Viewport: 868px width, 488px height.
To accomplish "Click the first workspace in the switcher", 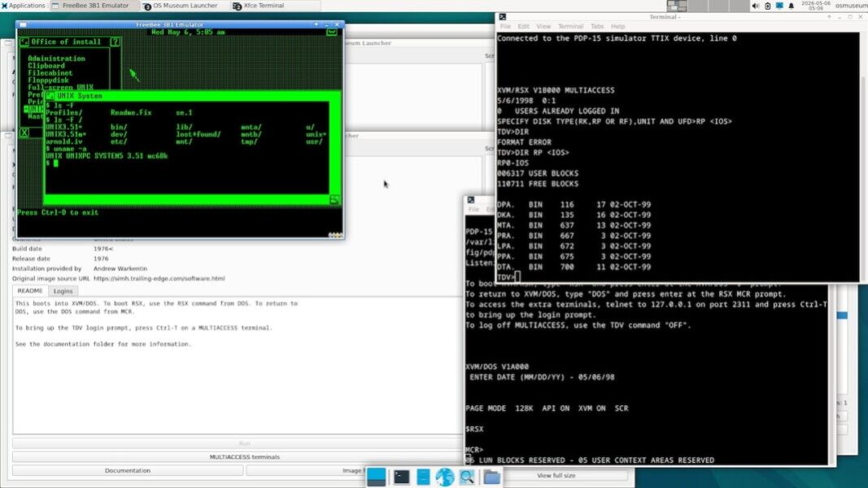I will 677,6.
